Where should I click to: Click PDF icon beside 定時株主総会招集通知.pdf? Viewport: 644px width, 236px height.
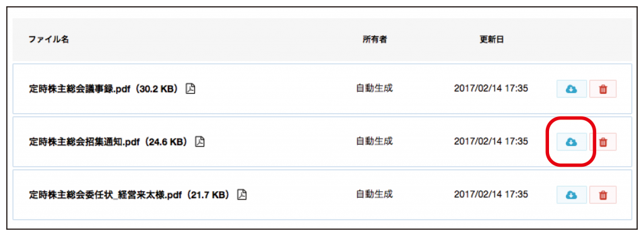[x=200, y=142]
